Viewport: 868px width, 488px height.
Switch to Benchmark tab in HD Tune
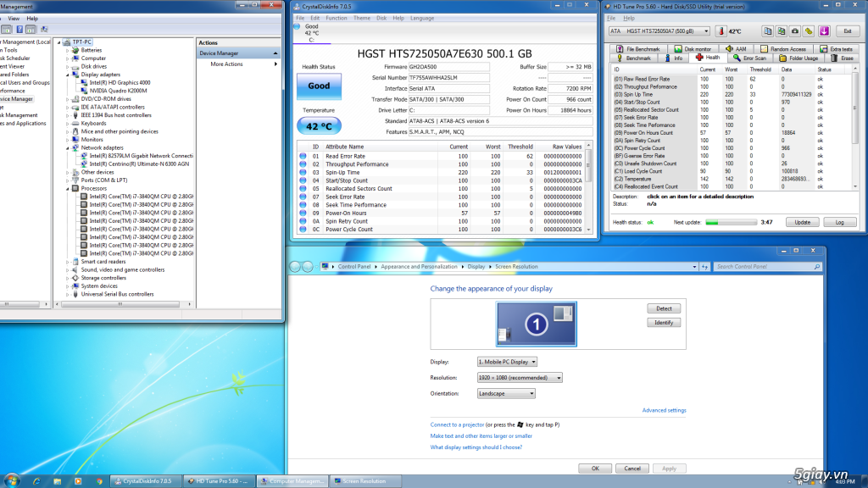[x=634, y=58]
